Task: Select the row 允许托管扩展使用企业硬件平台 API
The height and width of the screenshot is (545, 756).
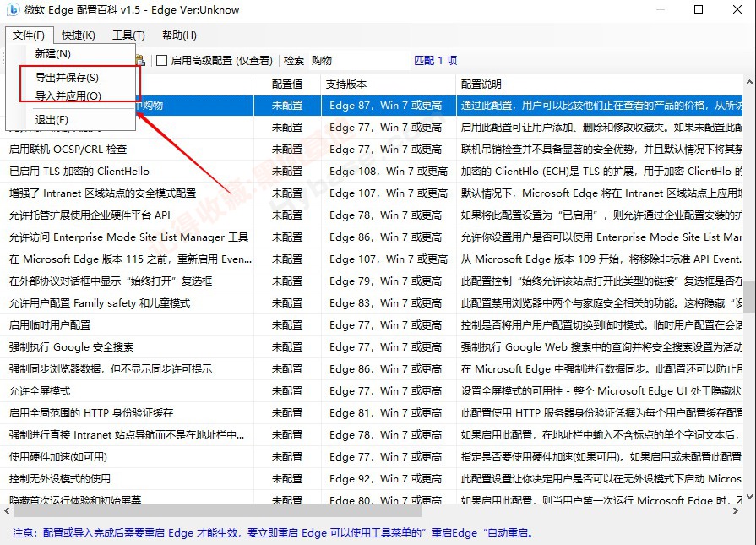Action: 372,215
